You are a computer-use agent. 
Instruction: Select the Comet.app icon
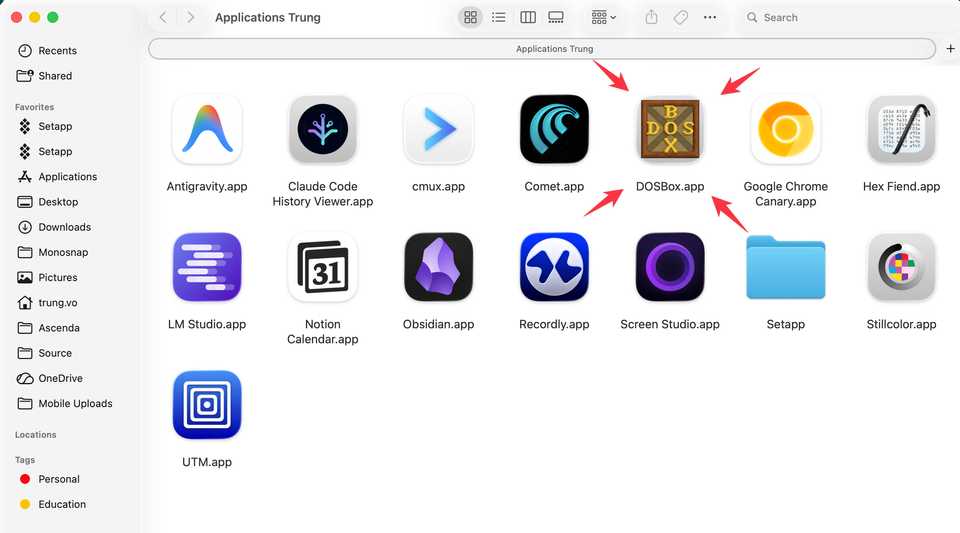(x=554, y=129)
